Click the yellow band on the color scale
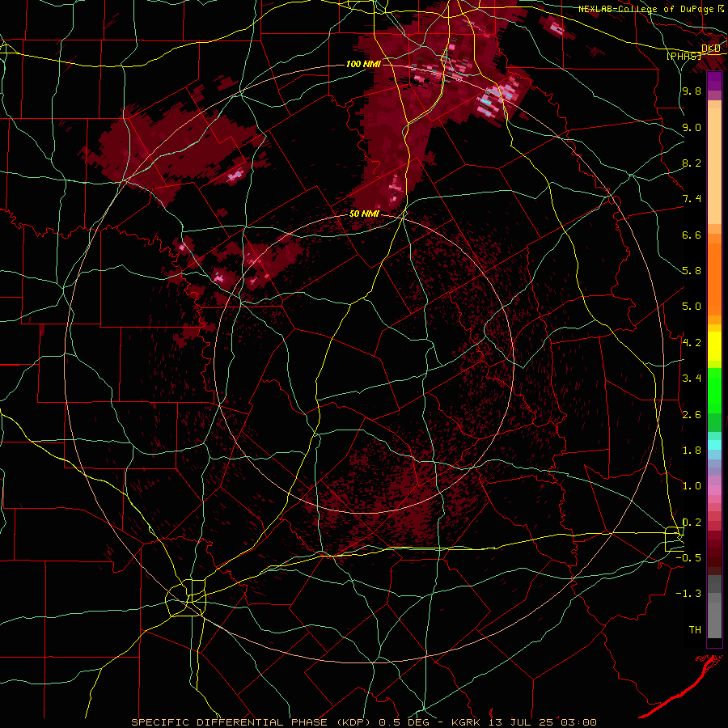Screen dimensions: 728x728 [x=714, y=346]
